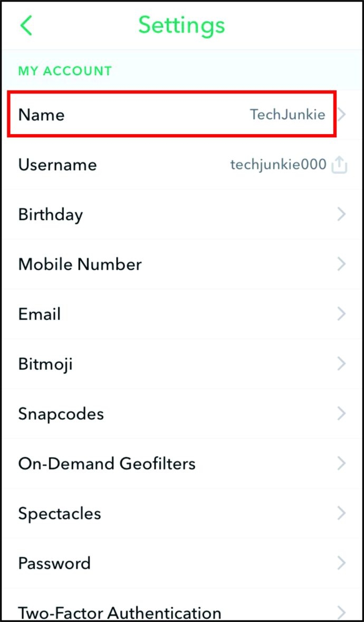Tap the techjunkie000 username text
364x622 pixels.
tap(278, 165)
